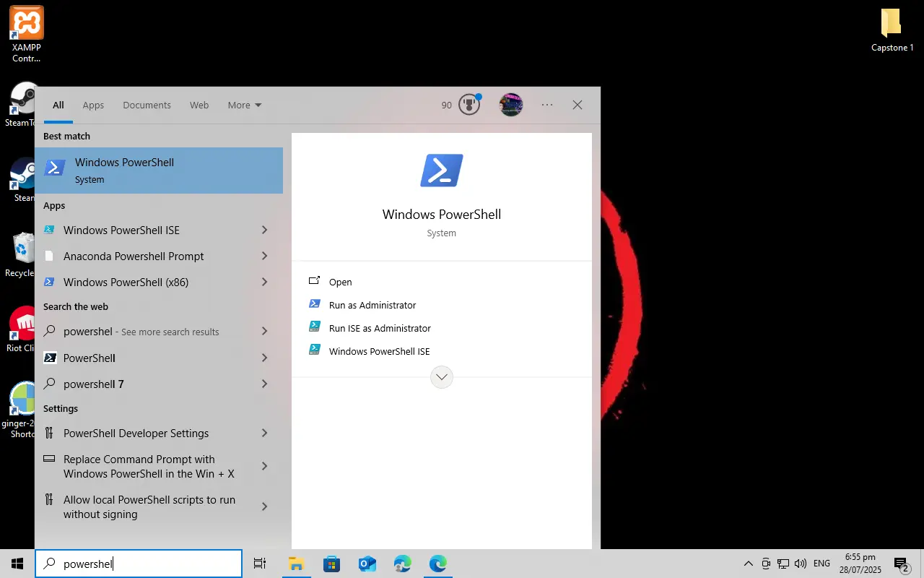Open Outlook from the taskbar
The image size is (924, 578).
pyautogui.click(x=367, y=564)
